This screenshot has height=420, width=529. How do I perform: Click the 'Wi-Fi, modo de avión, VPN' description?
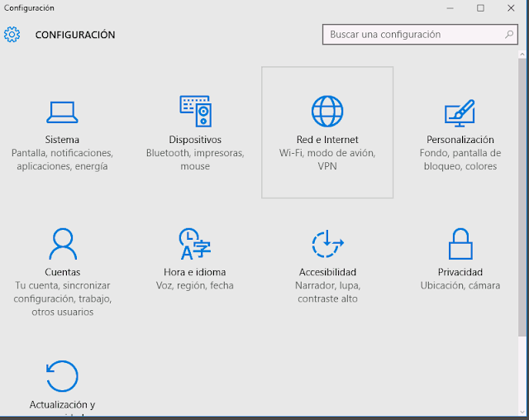point(327,160)
